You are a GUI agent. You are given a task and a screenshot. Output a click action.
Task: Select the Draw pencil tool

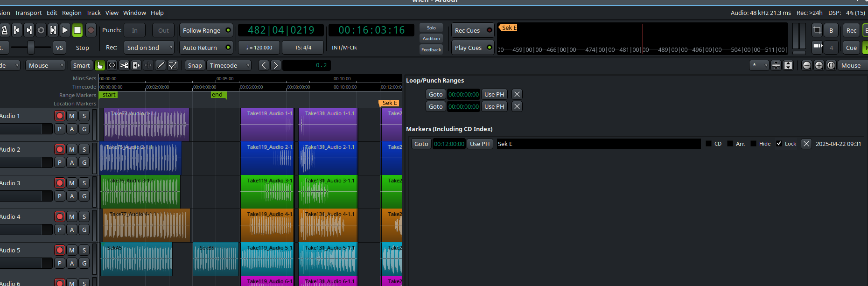[161, 65]
